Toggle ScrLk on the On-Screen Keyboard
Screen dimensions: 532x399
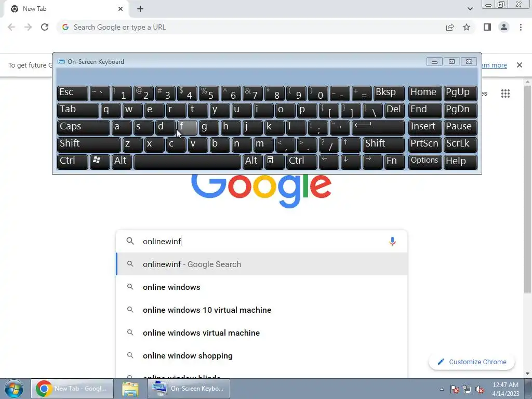(x=460, y=144)
